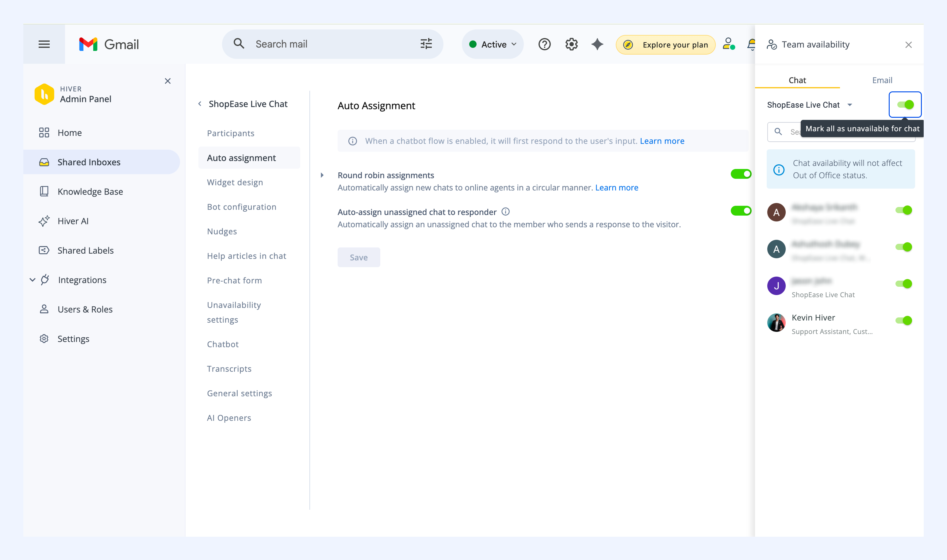This screenshot has width=947, height=560.
Task: Open the Active status dropdown
Action: tap(493, 44)
